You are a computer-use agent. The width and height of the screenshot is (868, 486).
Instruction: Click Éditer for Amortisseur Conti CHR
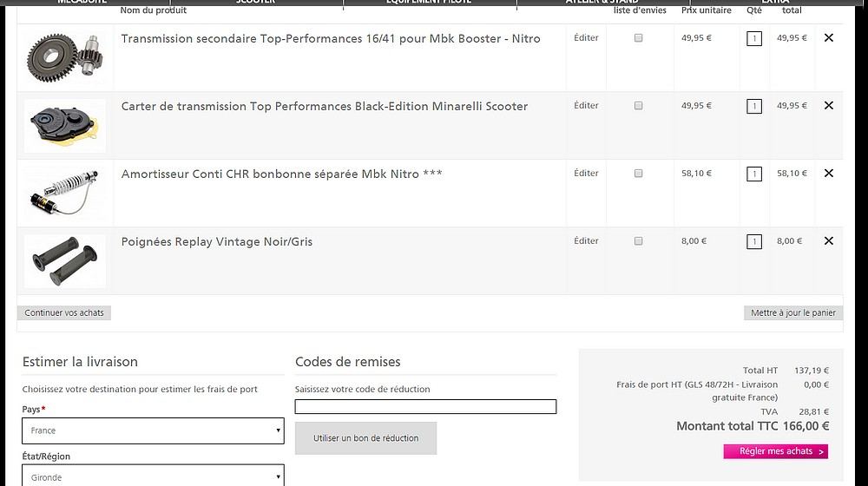pos(586,174)
